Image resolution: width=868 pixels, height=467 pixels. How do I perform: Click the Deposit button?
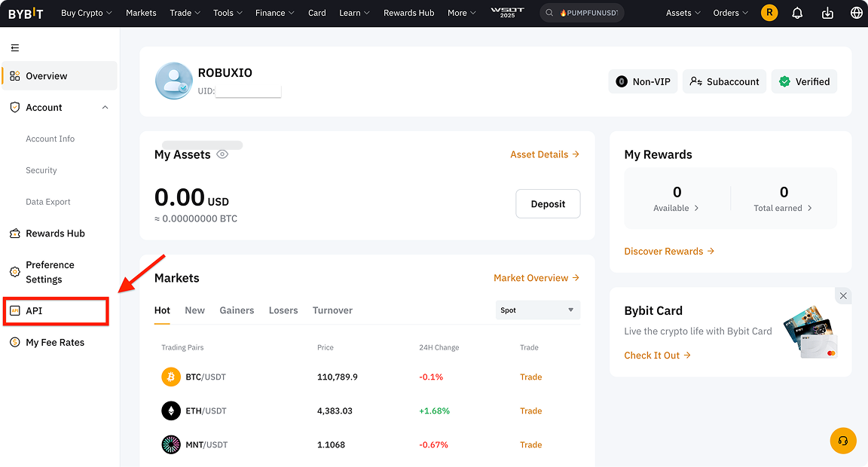pyautogui.click(x=548, y=203)
